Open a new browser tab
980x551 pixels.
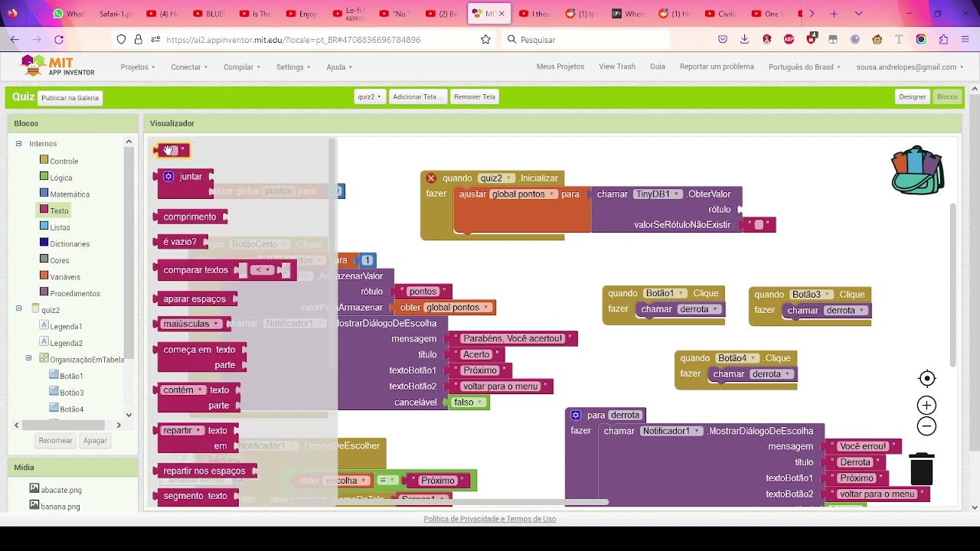tap(834, 14)
